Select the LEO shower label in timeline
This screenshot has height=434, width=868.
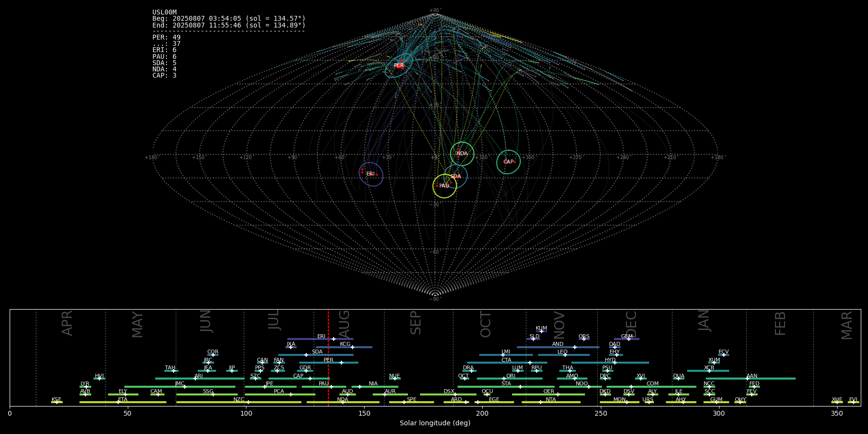[562, 352]
